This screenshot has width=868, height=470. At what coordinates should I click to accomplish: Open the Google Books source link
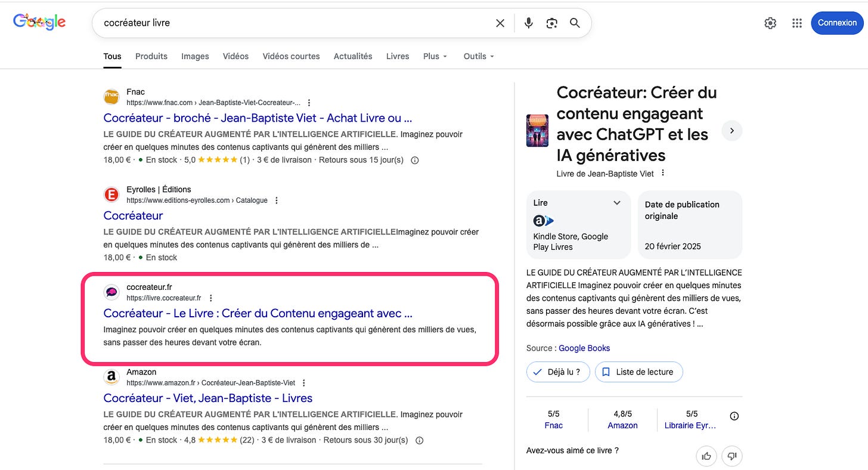[584, 348]
